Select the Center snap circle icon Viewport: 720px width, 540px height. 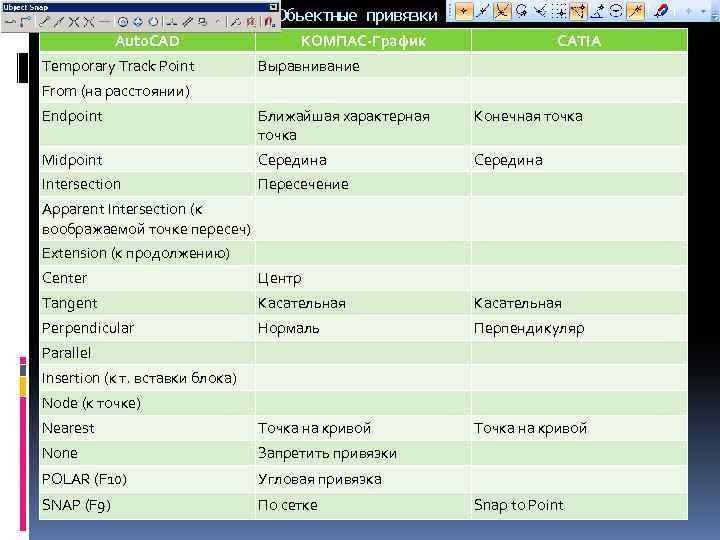coord(123,22)
